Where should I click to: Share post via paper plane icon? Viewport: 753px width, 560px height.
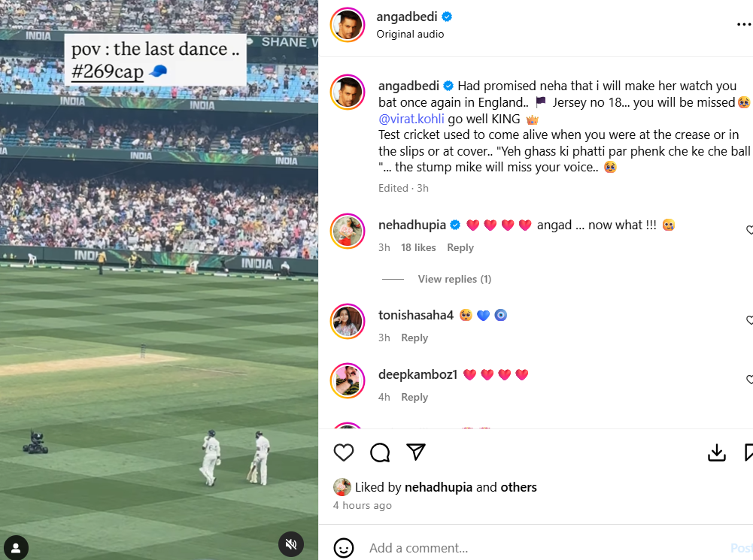416,452
